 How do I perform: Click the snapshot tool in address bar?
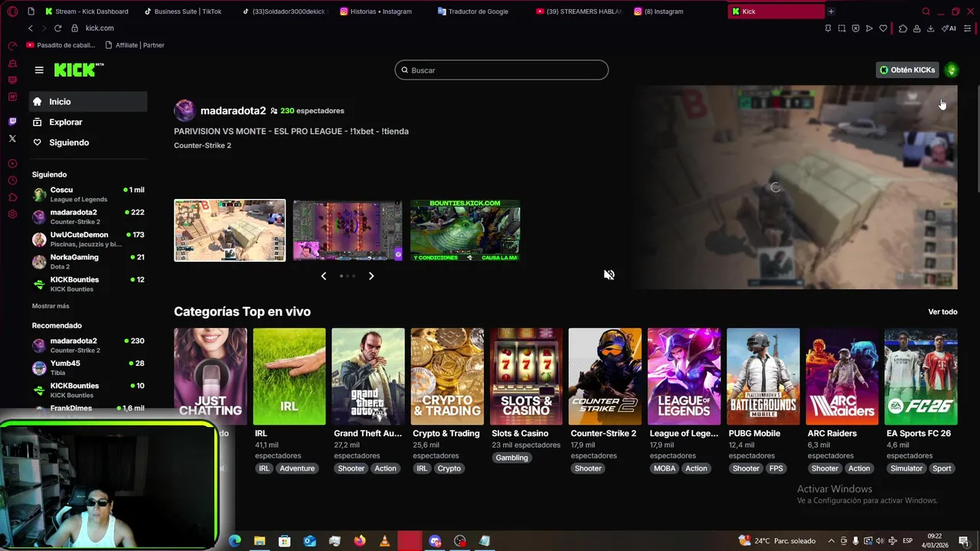[x=841, y=28]
